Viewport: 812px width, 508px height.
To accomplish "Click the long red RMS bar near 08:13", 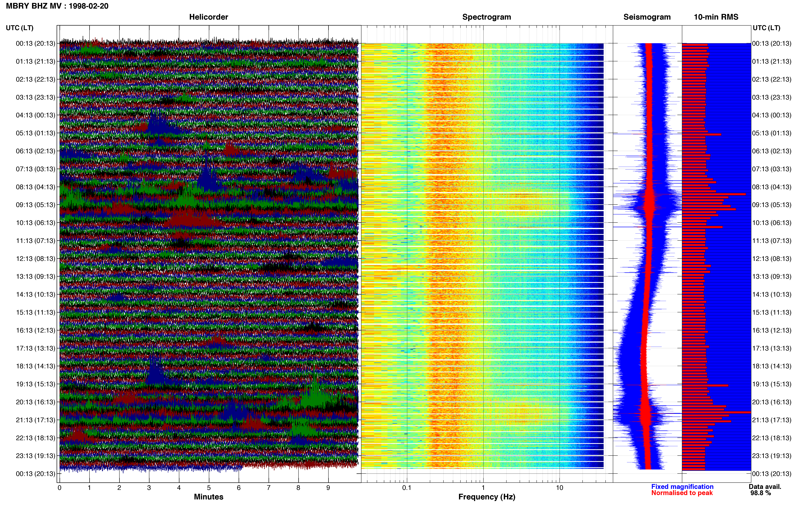I will pos(714,194).
